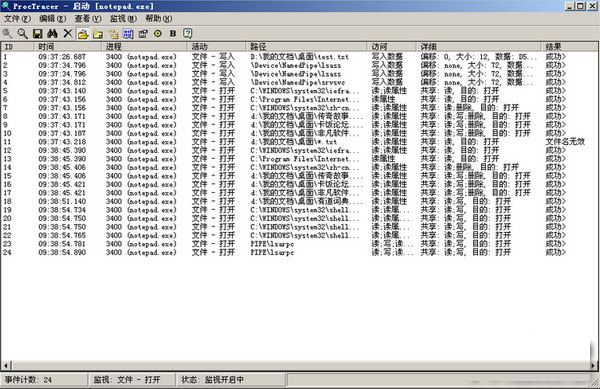Sort by the 路径 column header
The image size is (600, 389).
click(306, 47)
